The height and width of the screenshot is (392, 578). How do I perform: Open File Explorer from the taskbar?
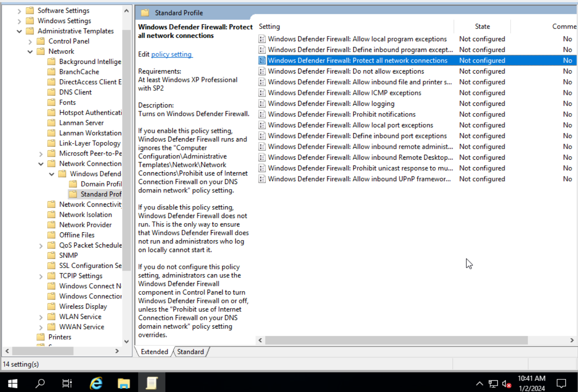coord(124,383)
